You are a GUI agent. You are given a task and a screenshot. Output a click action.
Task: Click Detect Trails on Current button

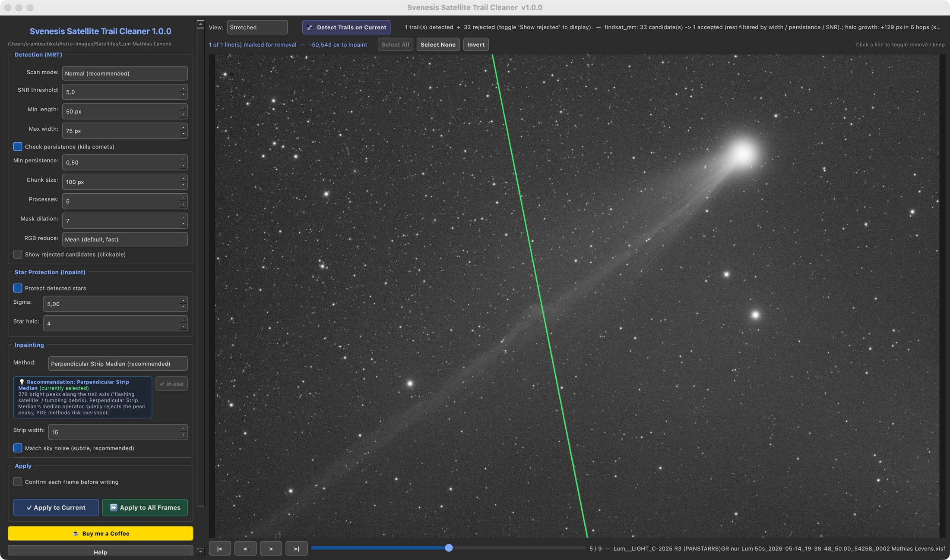coord(346,27)
